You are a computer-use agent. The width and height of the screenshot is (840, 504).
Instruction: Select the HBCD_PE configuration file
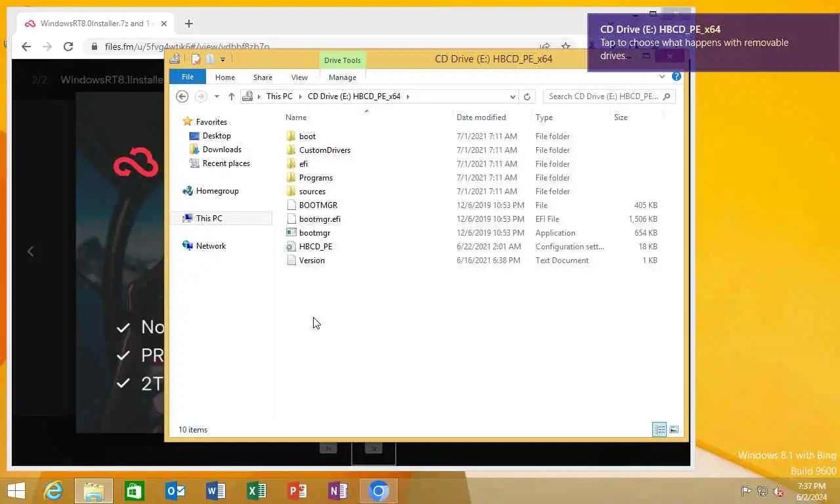coord(316,247)
